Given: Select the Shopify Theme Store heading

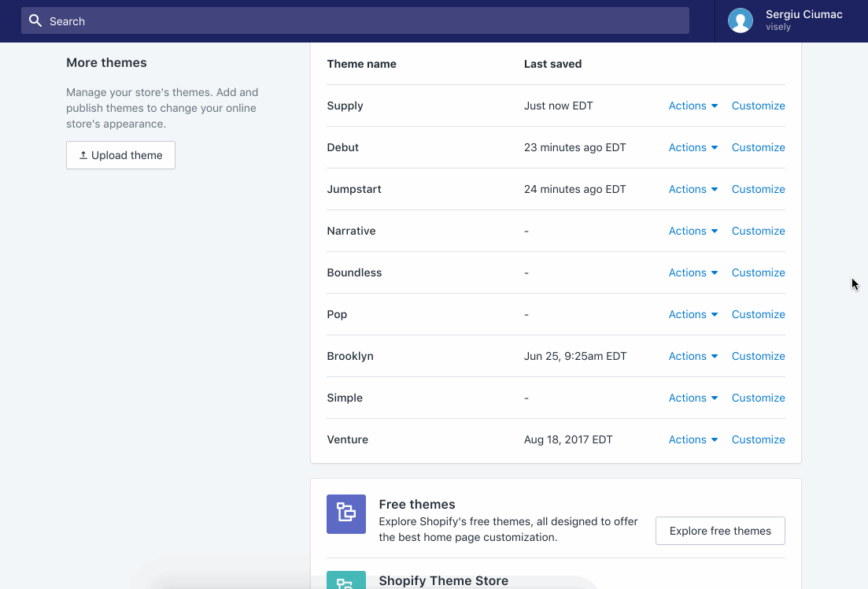Looking at the screenshot, I should coord(443,581).
